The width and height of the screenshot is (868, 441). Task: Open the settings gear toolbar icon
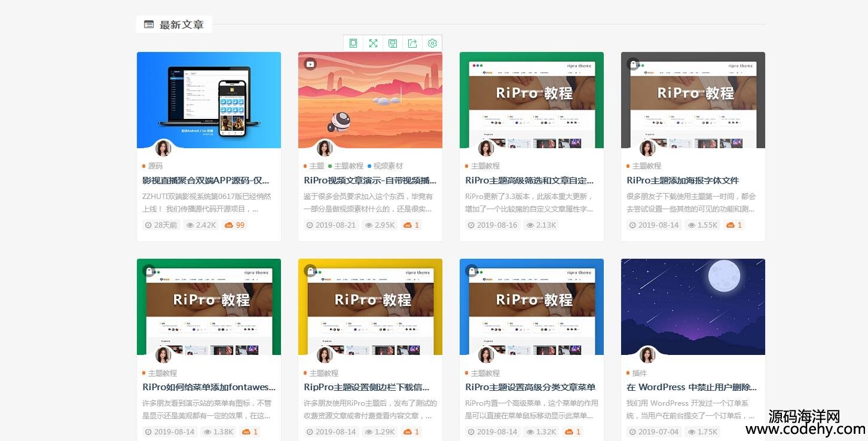pyautogui.click(x=432, y=43)
